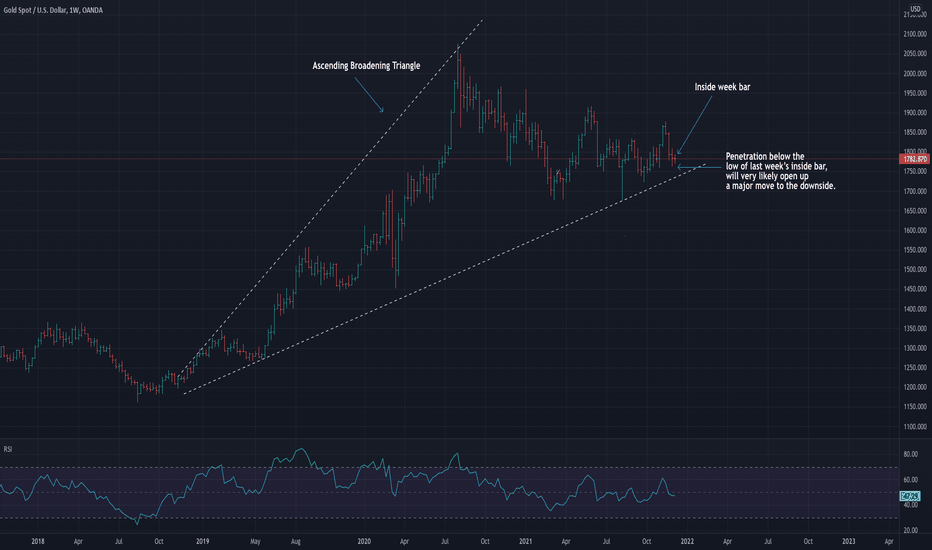Screen dimensions: 932x550
Task: Click the 1650.000 price axis label
Action: tap(915, 211)
